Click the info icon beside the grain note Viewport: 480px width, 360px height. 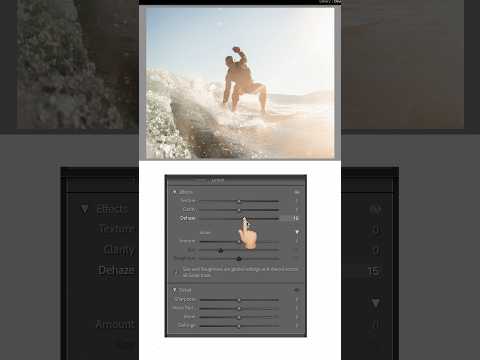pos(176,272)
